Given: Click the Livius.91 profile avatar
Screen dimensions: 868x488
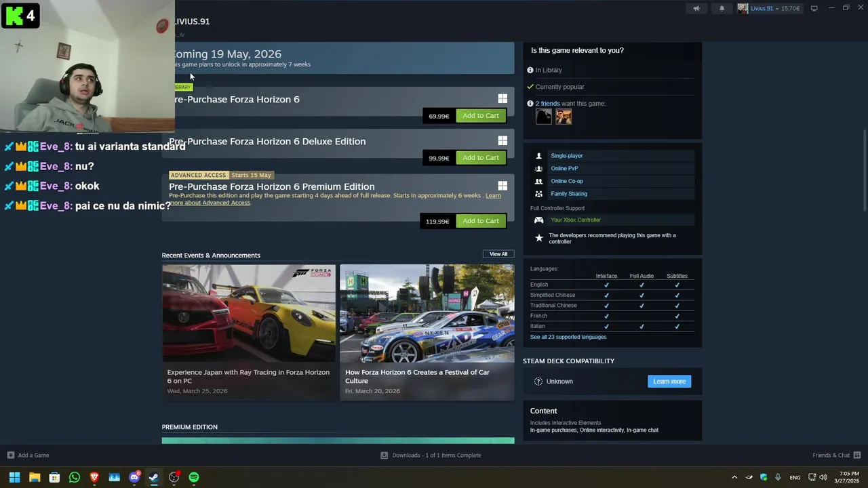Looking at the screenshot, I should tap(743, 8).
